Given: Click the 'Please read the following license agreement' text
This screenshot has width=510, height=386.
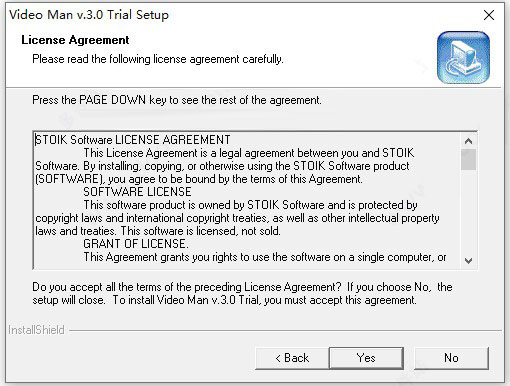Looking at the screenshot, I should click(x=158, y=59).
